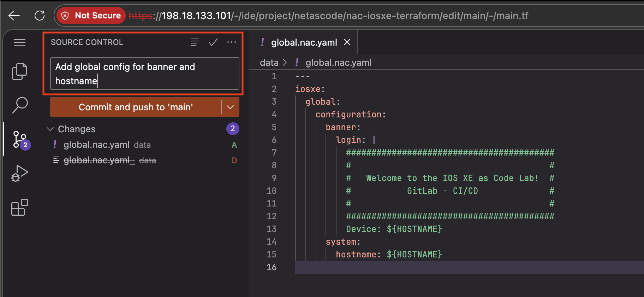Click the 'GitLab - CI/CD' banner text

point(442,191)
